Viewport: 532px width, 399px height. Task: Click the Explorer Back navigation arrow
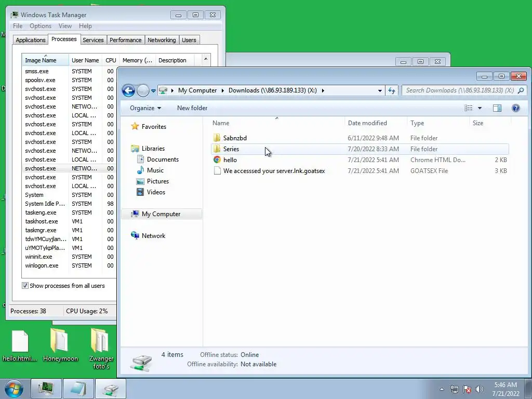point(128,90)
